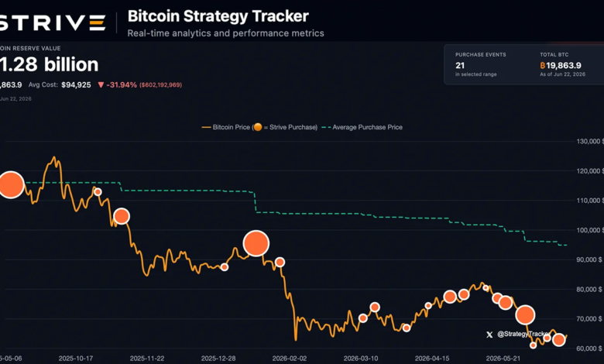The image size is (604, 364).
Task: Select the largest purchase bubble near $95,000
Action: click(x=256, y=243)
